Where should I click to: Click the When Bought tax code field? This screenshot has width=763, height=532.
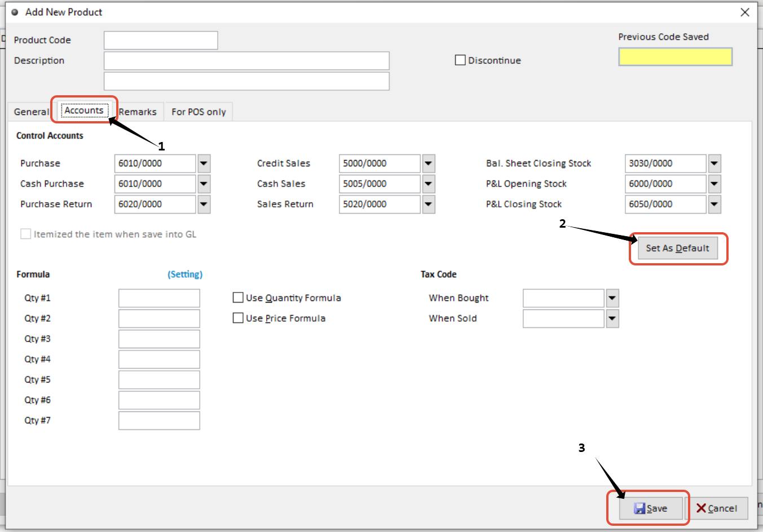(x=563, y=298)
